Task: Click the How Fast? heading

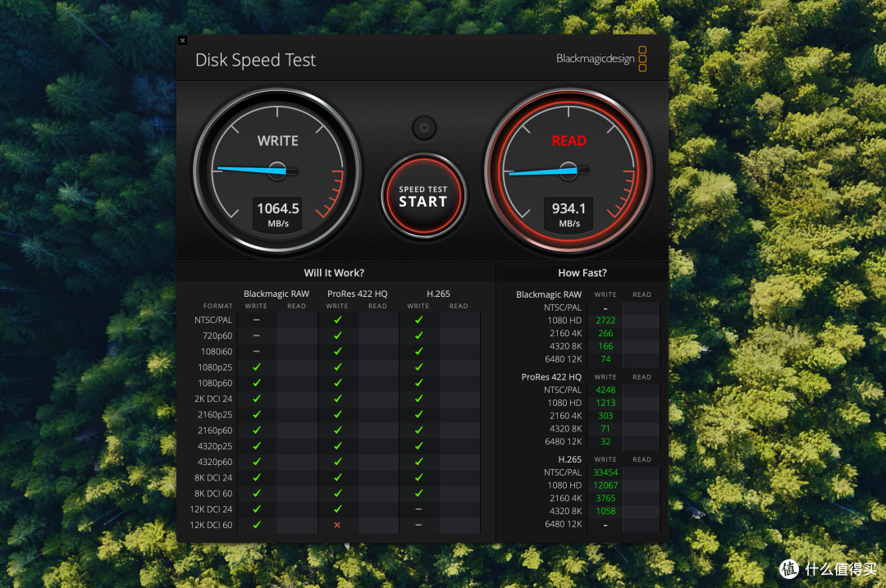Action: [582, 273]
